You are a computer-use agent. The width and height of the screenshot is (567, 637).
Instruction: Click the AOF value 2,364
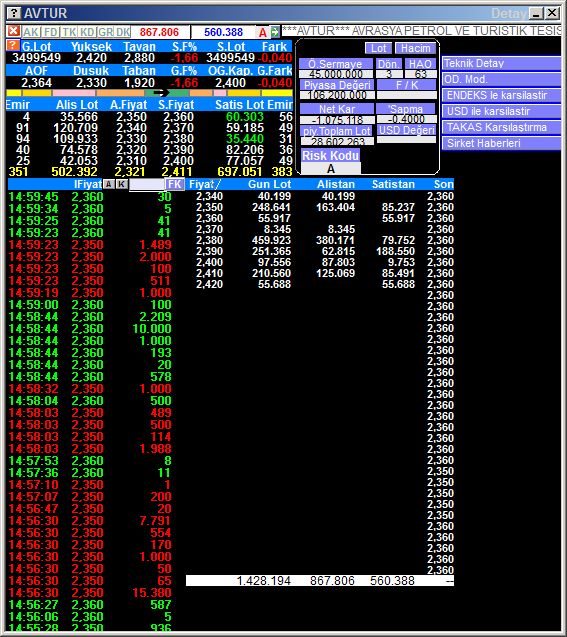click(x=37, y=82)
